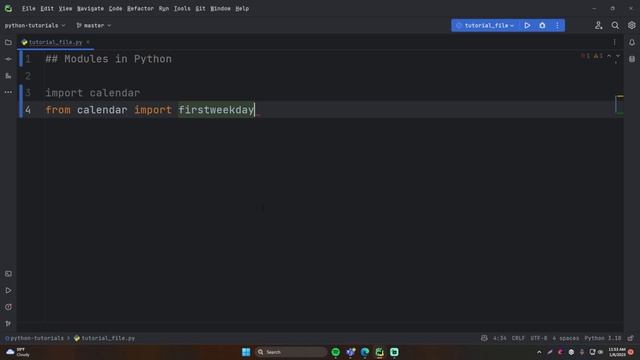Open IDE settings gear icon
This screenshot has width=640, height=360.
631,25
